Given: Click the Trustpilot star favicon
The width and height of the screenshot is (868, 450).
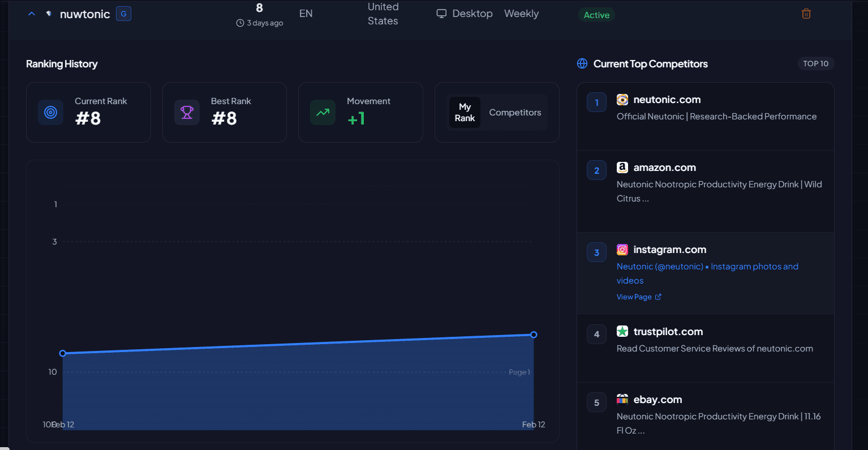Looking at the screenshot, I should (622, 331).
